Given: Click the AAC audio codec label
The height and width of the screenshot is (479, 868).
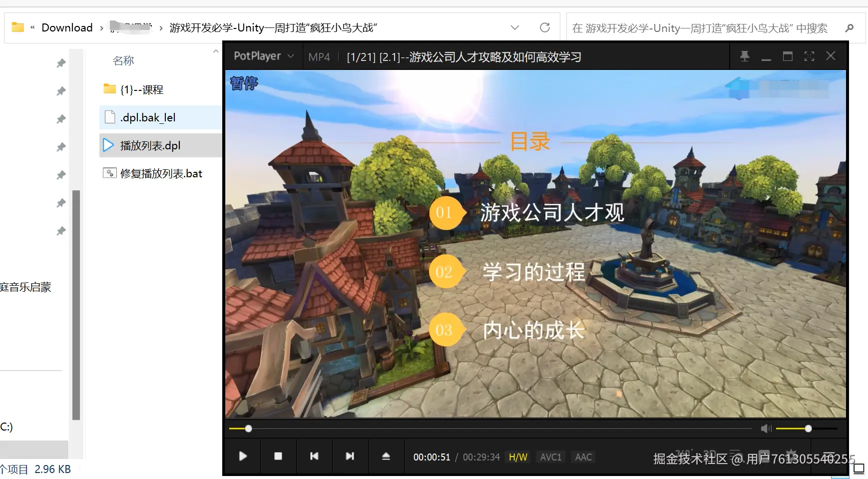Looking at the screenshot, I should tap(583, 457).
